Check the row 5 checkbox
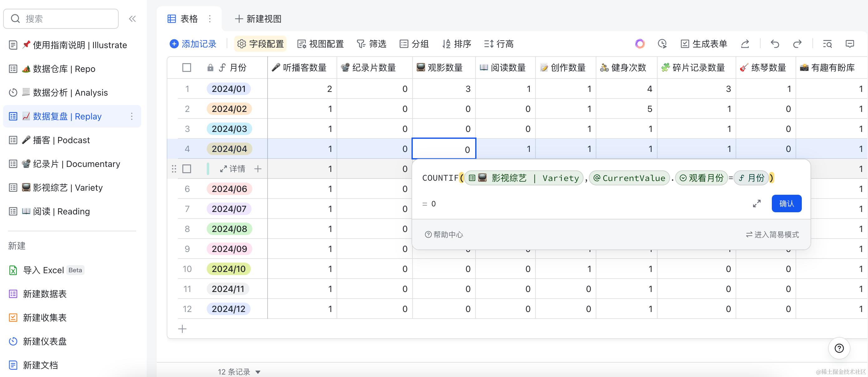Image resolution: width=868 pixels, height=377 pixels. coord(187,169)
